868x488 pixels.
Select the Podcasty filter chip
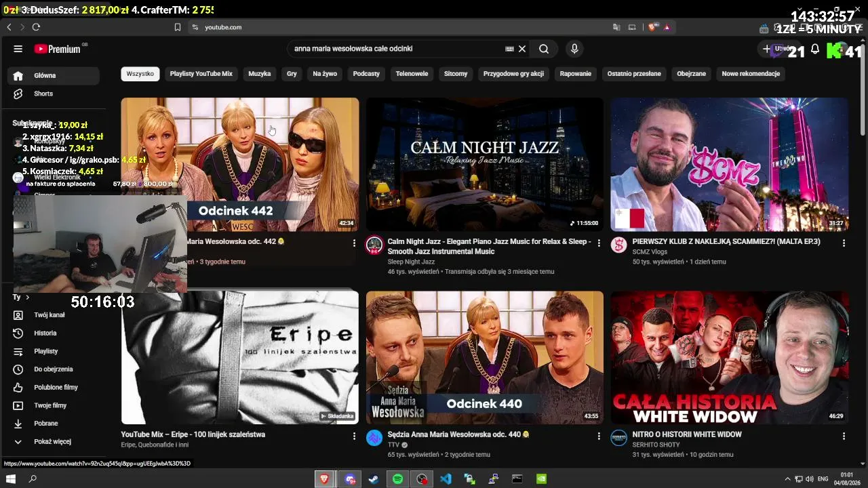[x=366, y=74]
